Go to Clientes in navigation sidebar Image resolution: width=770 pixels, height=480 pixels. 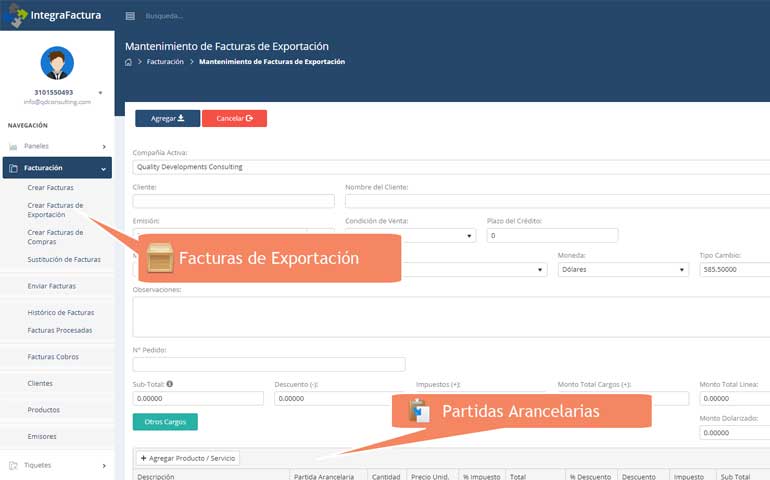[41, 383]
